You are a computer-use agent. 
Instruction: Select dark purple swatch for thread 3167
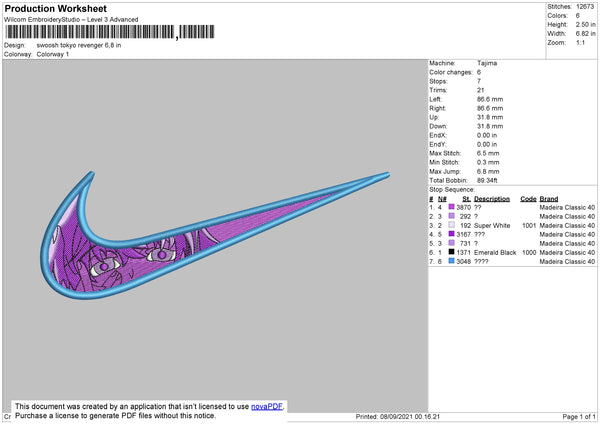452,234
